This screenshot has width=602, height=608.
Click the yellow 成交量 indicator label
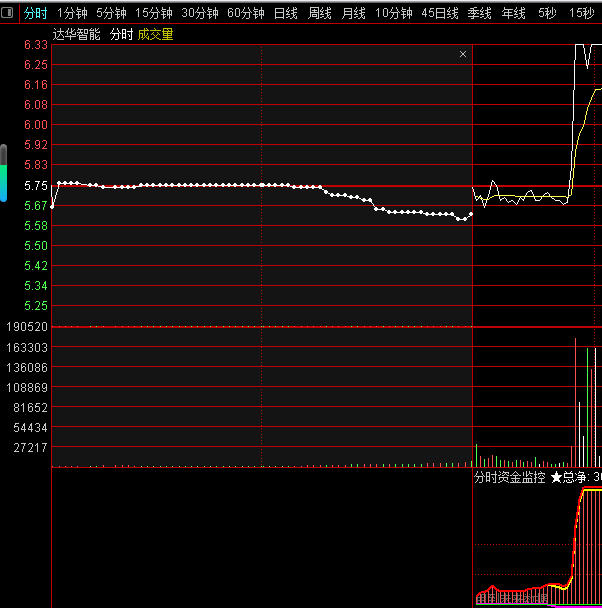[155, 34]
